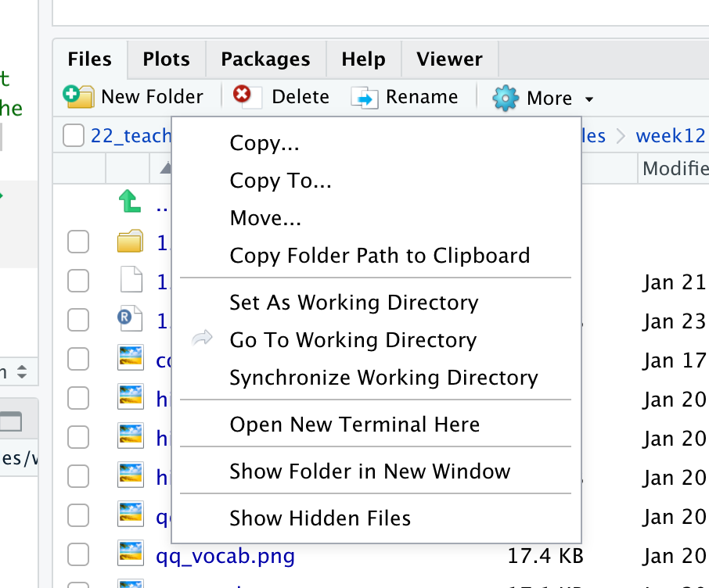Navigate to week12 in breadcrumb path

click(x=670, y=136)
